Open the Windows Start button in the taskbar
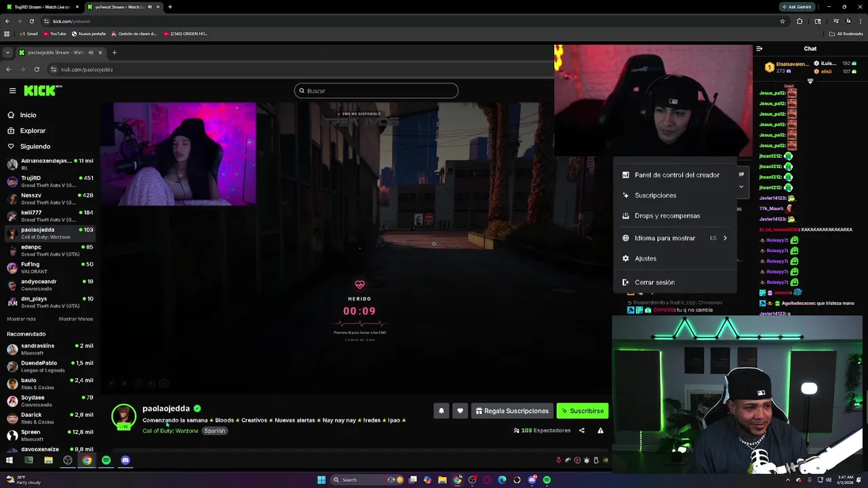 321,480
